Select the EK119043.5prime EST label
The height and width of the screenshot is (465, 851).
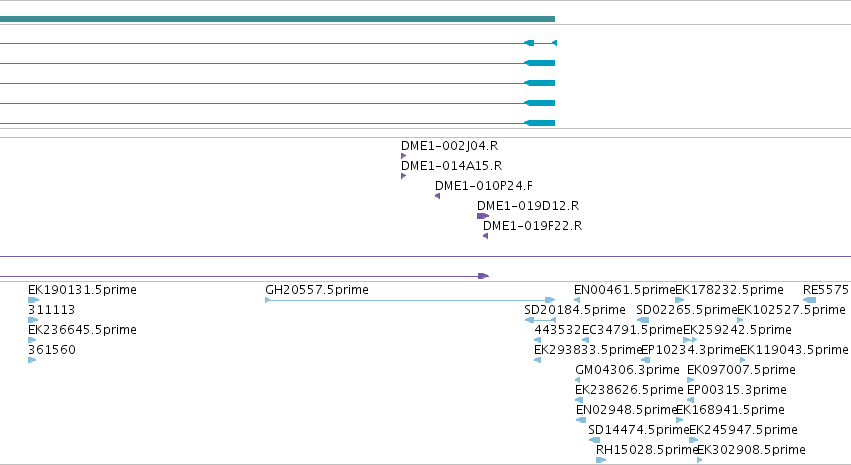click(x=795, y=351)
